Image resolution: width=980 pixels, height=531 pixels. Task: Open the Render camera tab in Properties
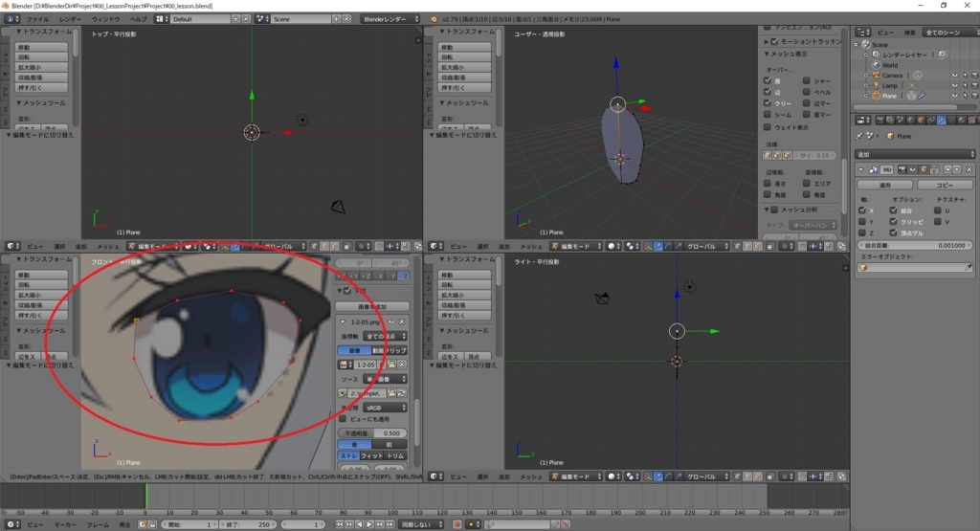[880, 120]
